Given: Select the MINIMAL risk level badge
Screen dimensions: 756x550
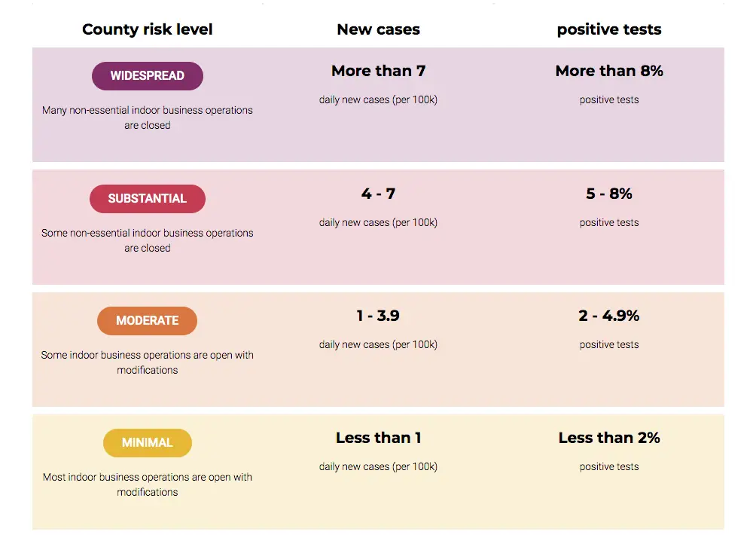Looking at the screenshot, I should coord(148,443).
